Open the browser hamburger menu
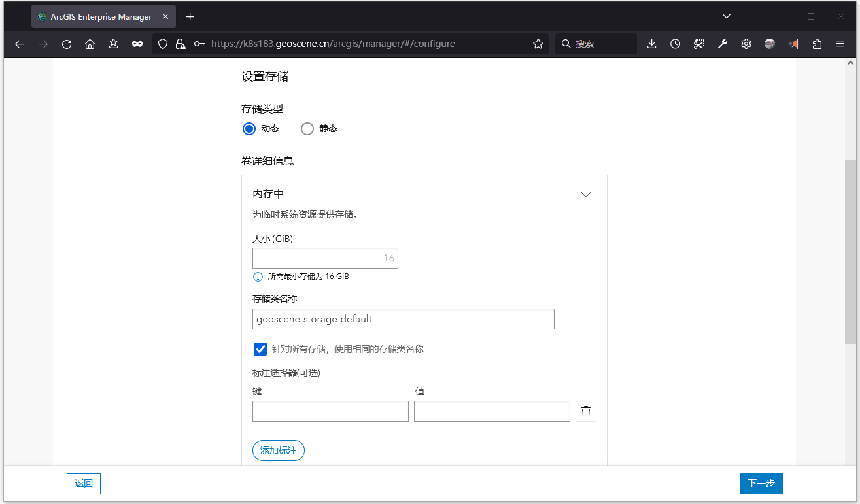The height and width of the screenshot is (504, 860). coord(840,44)
